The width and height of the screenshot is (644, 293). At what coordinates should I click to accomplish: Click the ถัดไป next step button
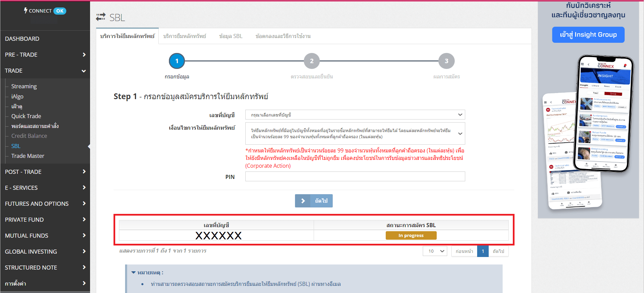314,201
